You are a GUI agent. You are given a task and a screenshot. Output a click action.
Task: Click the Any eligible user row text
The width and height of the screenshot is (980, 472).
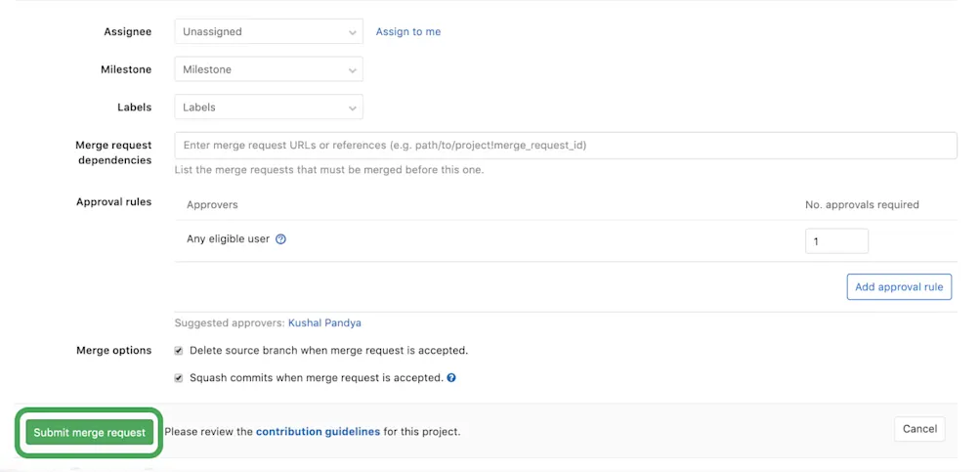tap(228, 238)
